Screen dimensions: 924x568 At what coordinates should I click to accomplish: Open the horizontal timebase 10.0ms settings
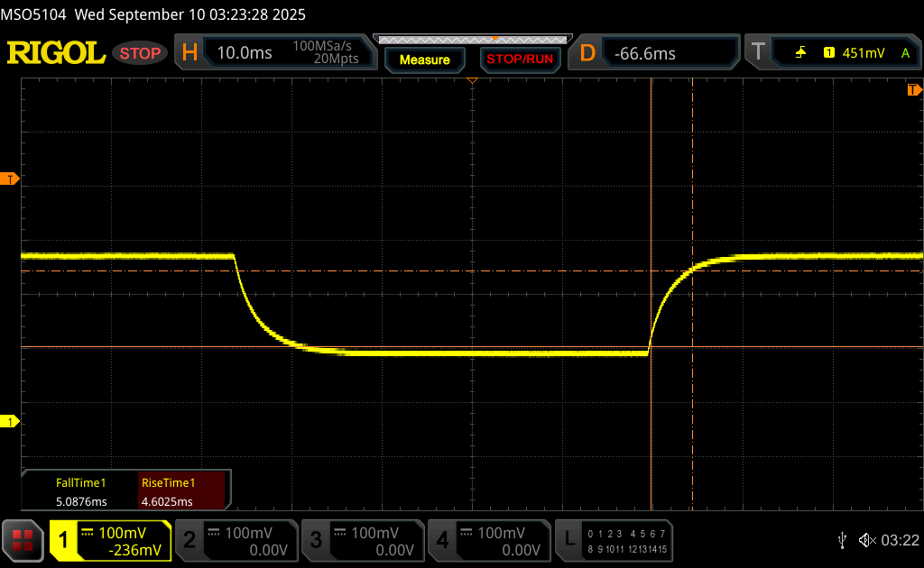[x=275, y=53]
